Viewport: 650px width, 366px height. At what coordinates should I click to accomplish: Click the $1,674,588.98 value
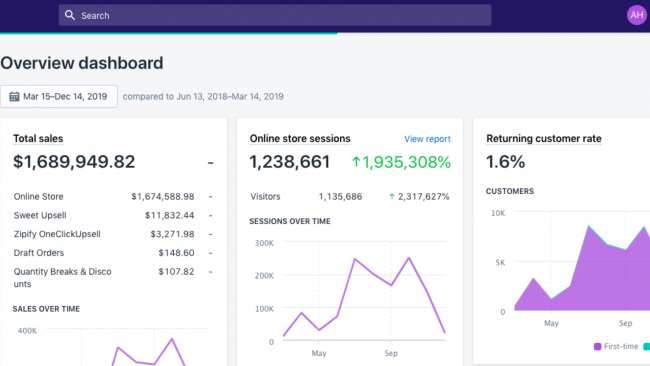163,196
